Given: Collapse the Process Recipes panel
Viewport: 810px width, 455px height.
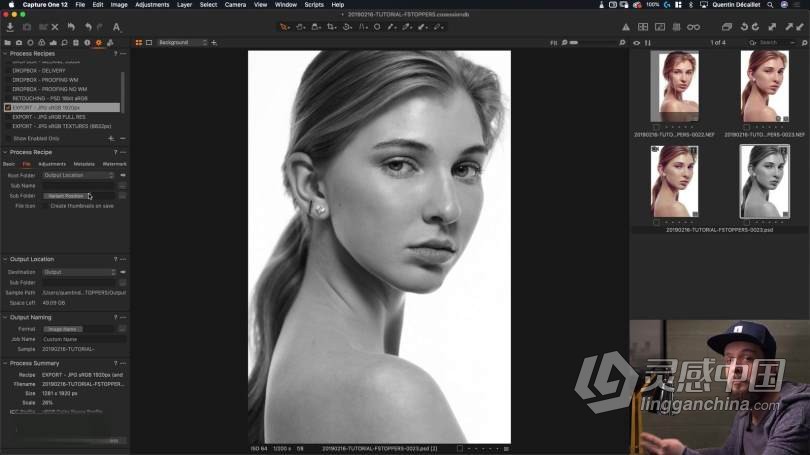Looking at the screenshot, I should 5,54.
